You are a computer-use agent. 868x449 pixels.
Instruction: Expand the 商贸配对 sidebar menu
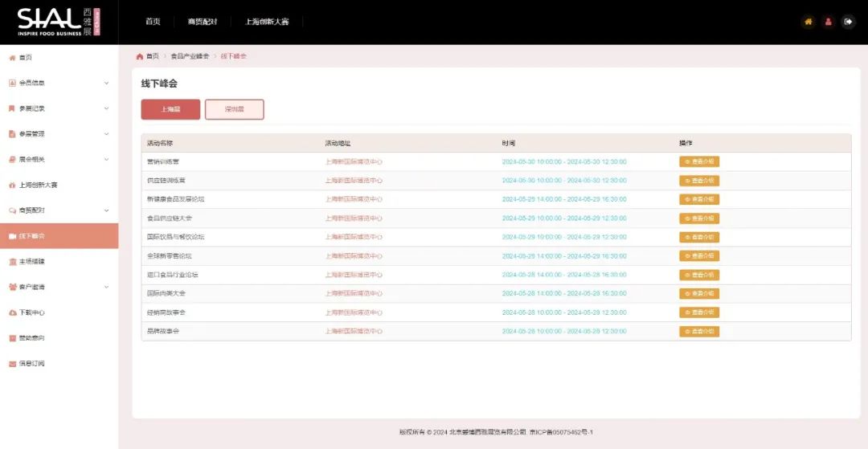[58, 210]
